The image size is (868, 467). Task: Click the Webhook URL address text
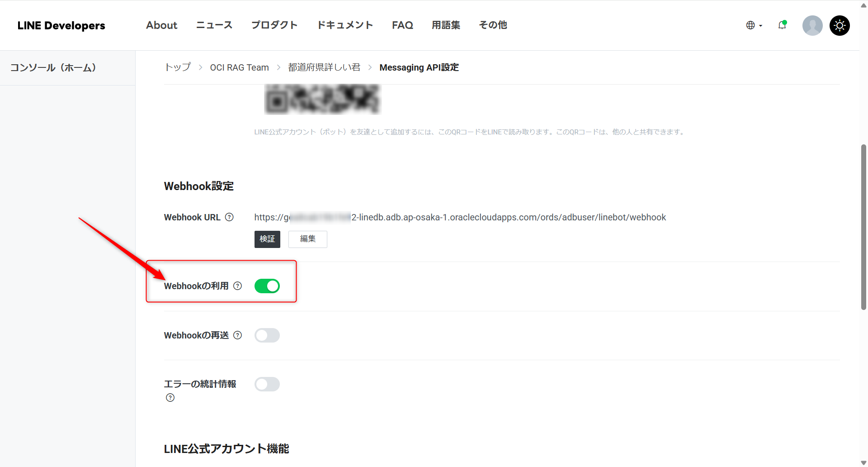tap(460, 218)
